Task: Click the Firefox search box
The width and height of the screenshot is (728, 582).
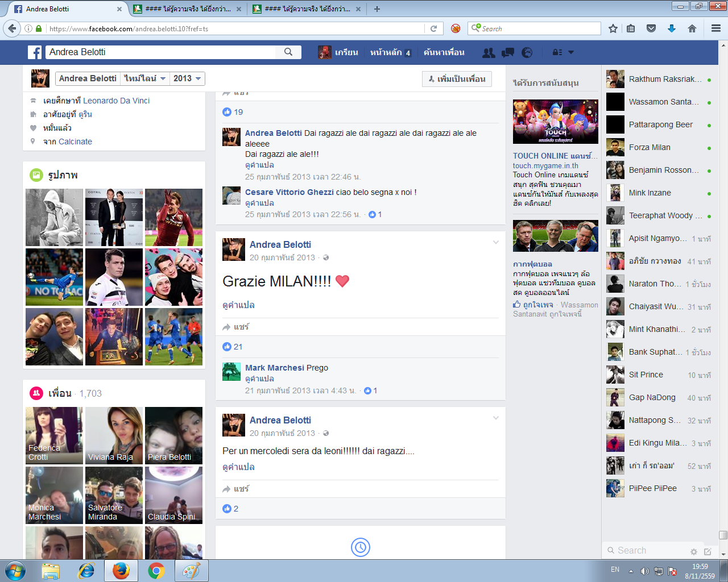Action: (x=534, y=28)
